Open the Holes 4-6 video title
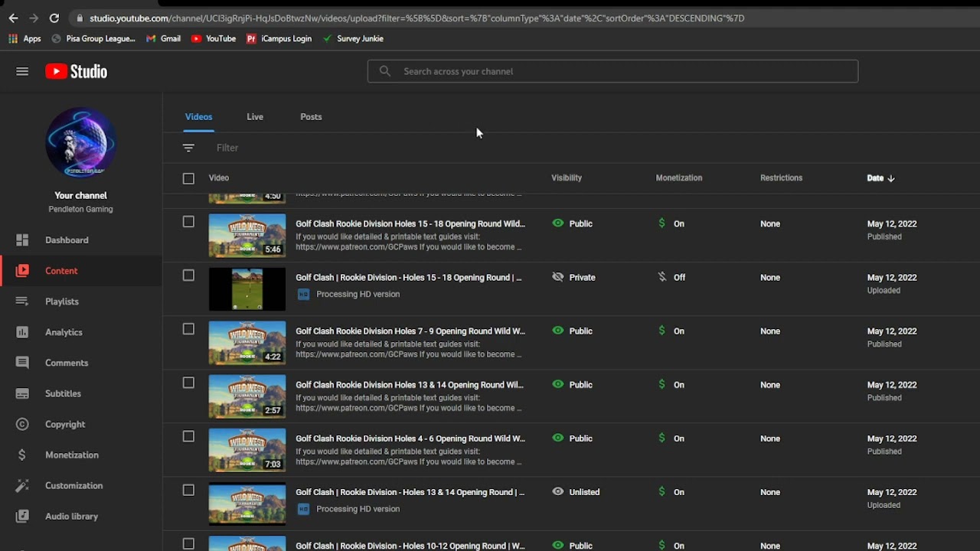The image size is (980, 551). pos(410,439)
